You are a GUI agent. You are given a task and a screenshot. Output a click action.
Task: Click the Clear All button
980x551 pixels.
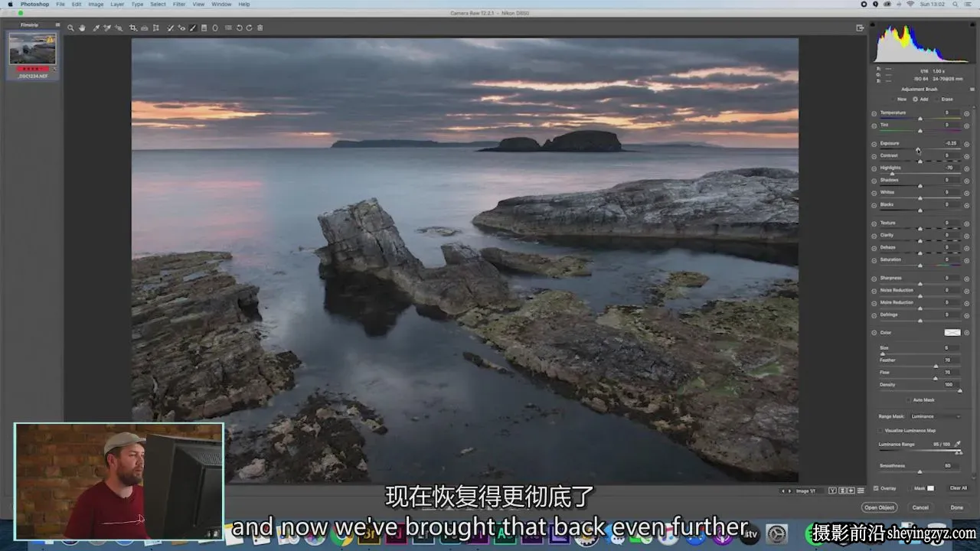click(959, 488)
